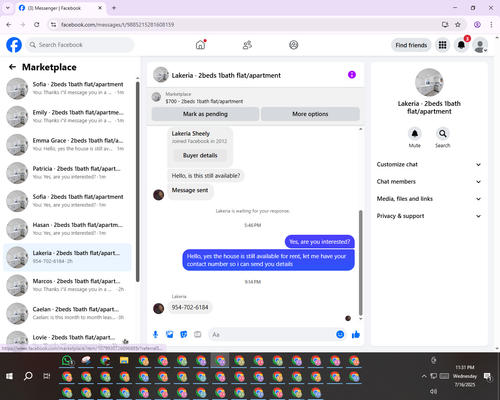The height and width of the screenshot is (400, 500).
Task: Reload the page in Chrome
Action: coord(37,25)
